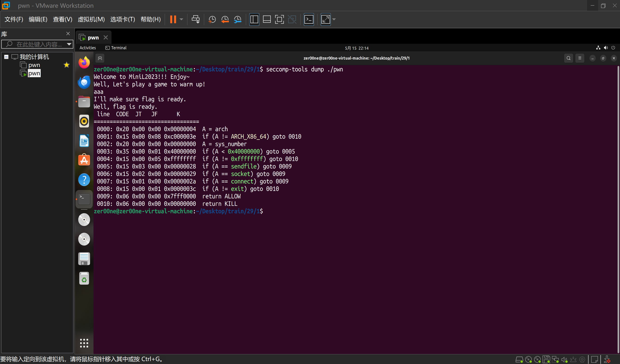This screenshot has width=620, height=364.
Task: Click the sound card status icon
Action: pyautogui.click(x=564, y=360)
